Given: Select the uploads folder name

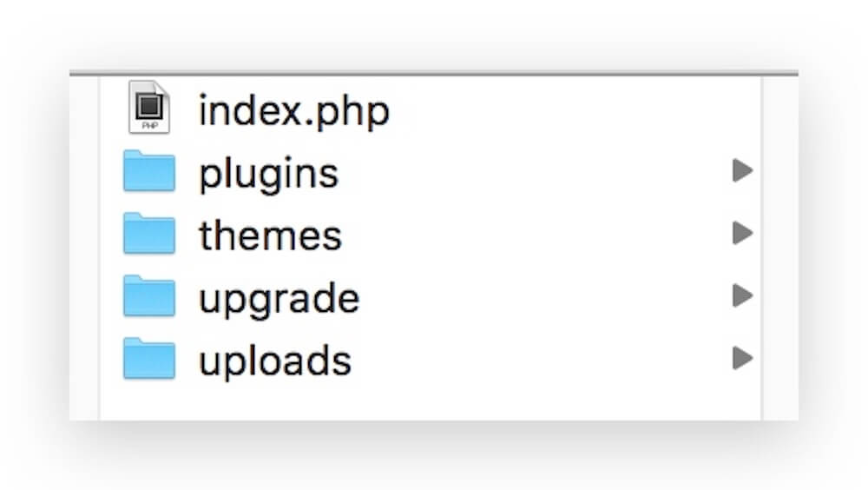Looking at the screenshot, I should pos(274,360).
